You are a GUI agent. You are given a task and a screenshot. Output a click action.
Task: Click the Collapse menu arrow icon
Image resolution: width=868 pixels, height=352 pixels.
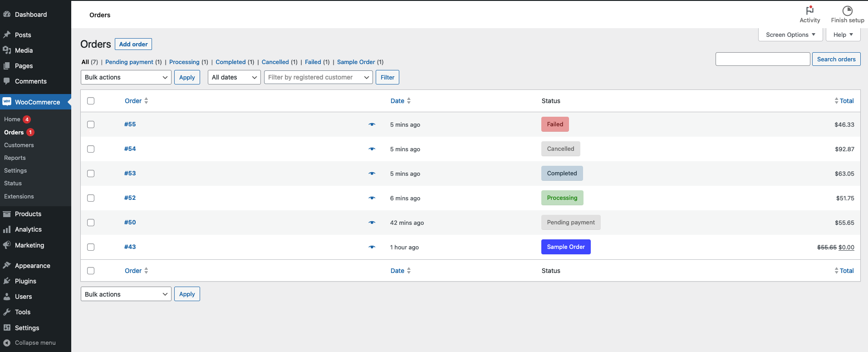(7, 343)
